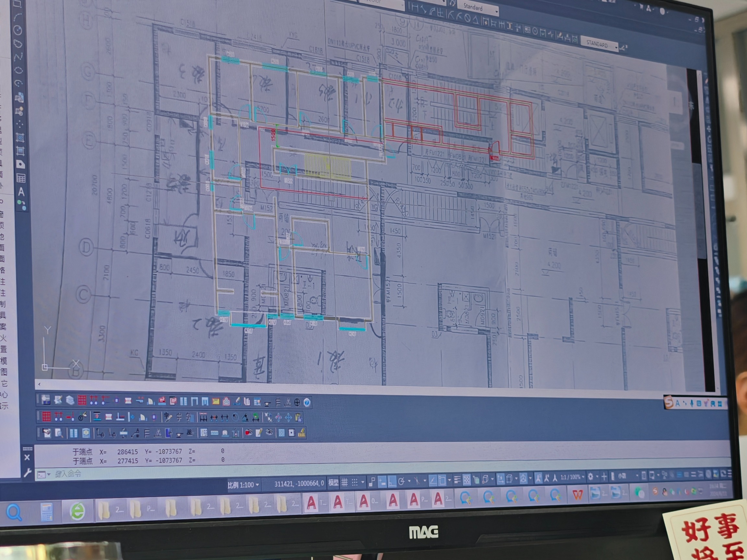Click the plus annotation monitor button
This screenshot has height=560, width=747.
pos(604,476)
